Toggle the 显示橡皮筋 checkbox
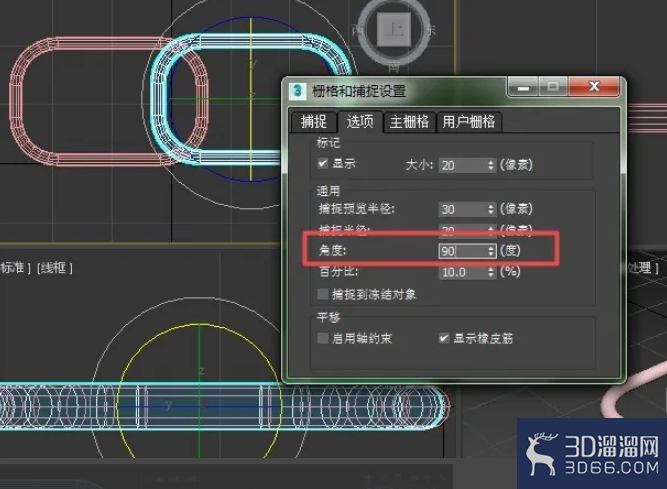 pos(444,338)
